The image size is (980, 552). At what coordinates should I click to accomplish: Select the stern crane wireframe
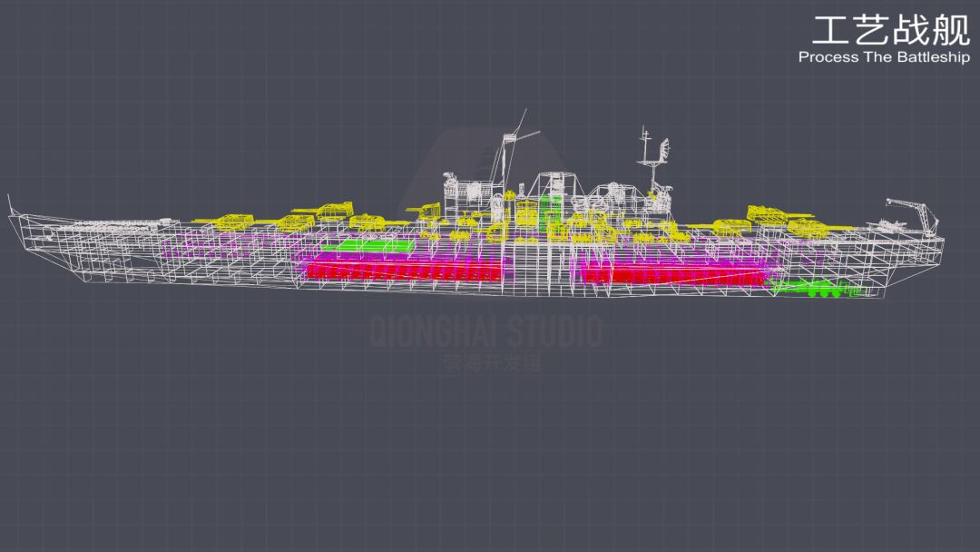pos(915,216)
